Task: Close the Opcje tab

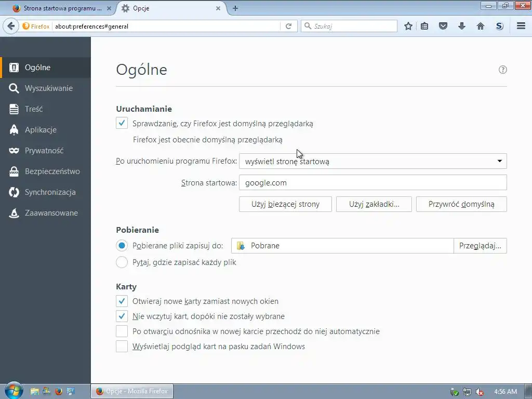Action: point(218,8)
